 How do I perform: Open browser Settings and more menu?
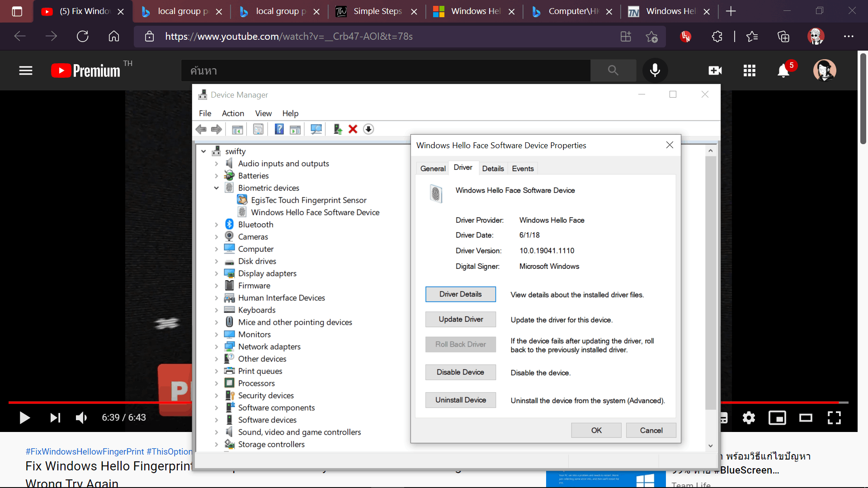(x=849, y=36)
